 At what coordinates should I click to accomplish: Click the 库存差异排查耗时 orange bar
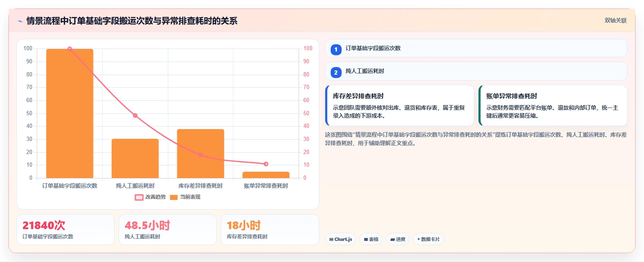click(201, 154)
